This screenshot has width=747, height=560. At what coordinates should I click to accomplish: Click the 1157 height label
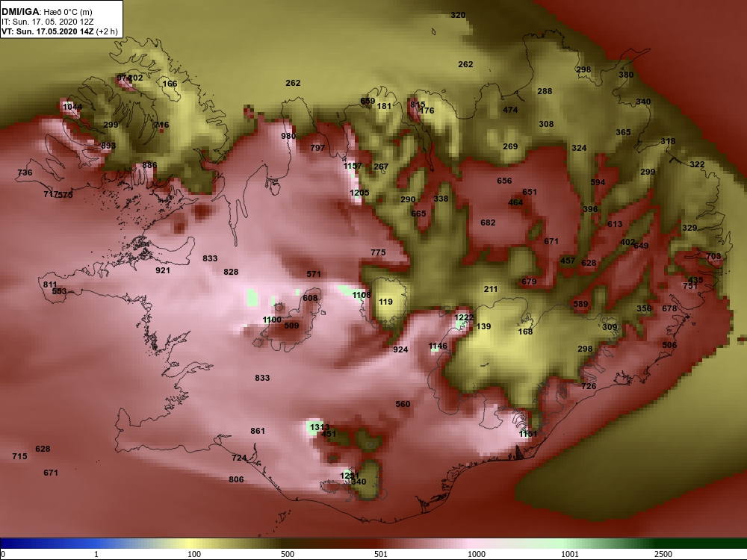tap(353, 166)
